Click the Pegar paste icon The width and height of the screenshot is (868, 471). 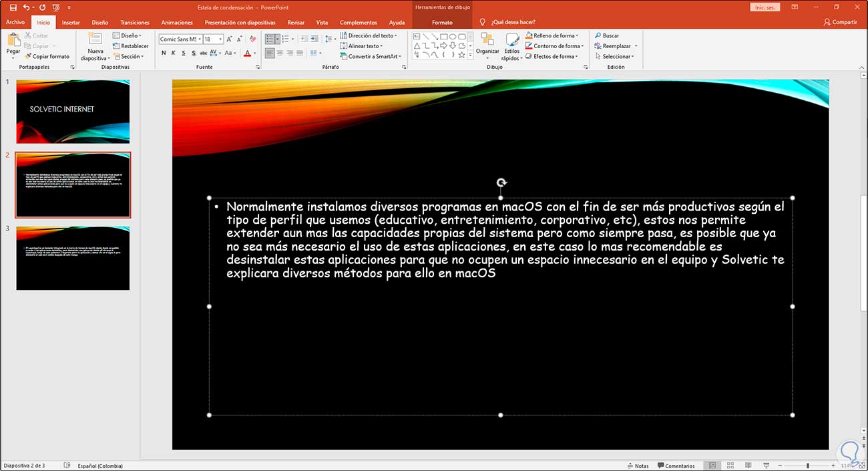click(13, 39)
